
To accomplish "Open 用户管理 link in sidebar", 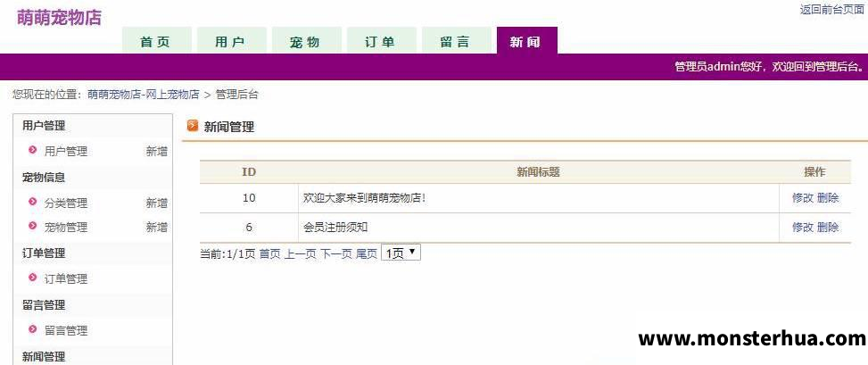I will tap(66, 151).
